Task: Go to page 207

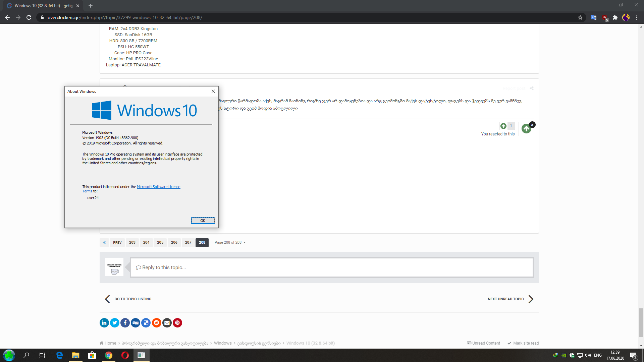Action: click(x=188, y=242)
